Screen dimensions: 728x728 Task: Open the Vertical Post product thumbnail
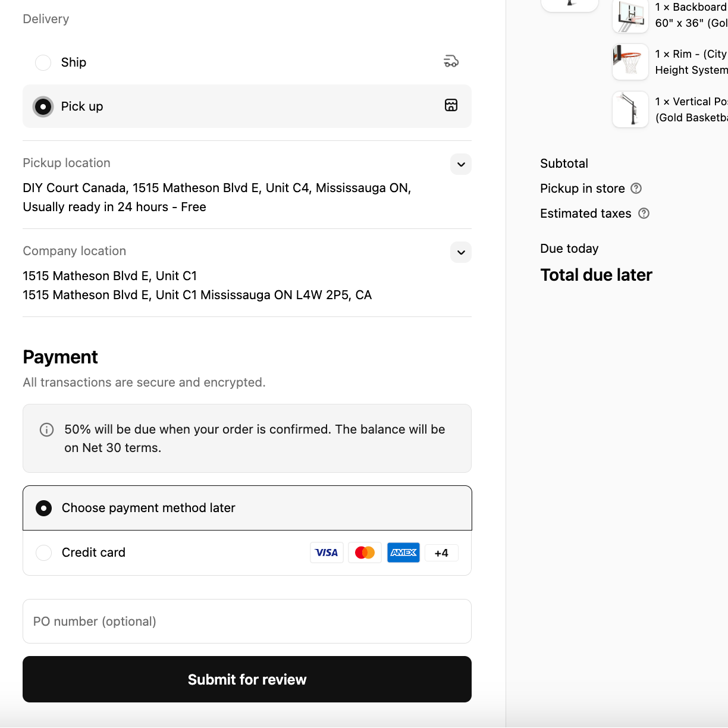click(x=630, y=109)
